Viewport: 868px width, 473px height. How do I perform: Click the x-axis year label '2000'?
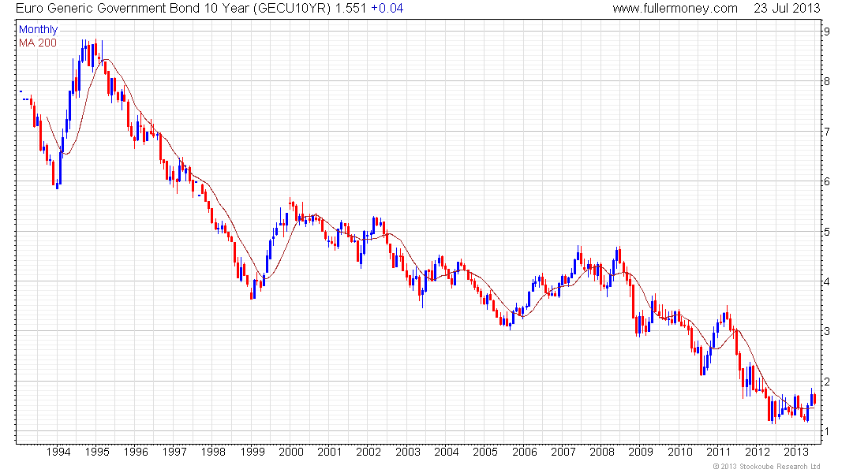coord(291,452)
